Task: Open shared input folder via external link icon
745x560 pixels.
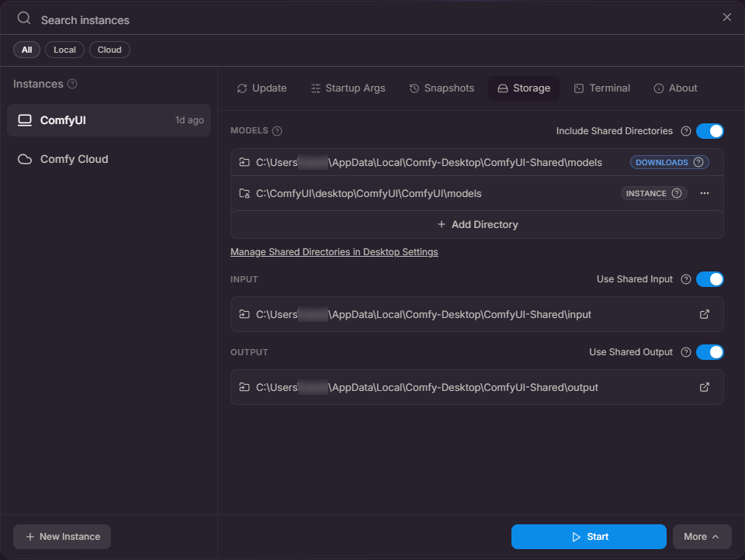Action: (705, 314)
